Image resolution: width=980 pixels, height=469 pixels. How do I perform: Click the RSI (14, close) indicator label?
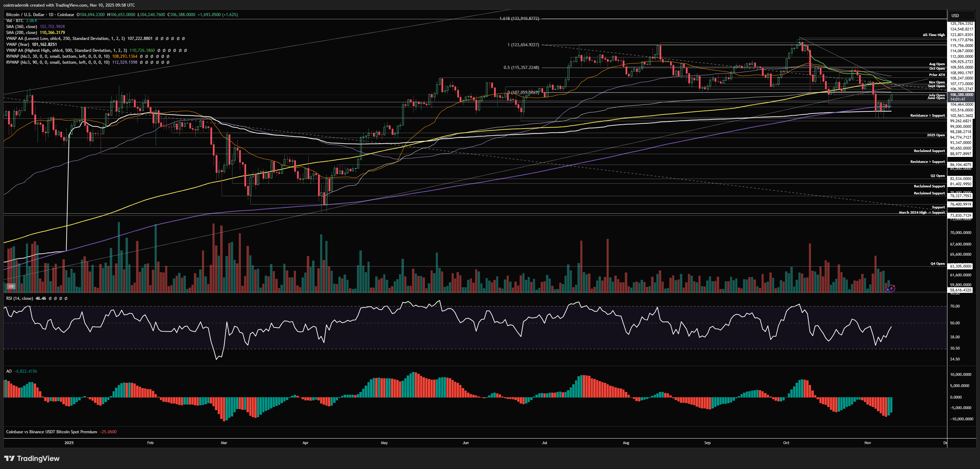tap(19, 298)
